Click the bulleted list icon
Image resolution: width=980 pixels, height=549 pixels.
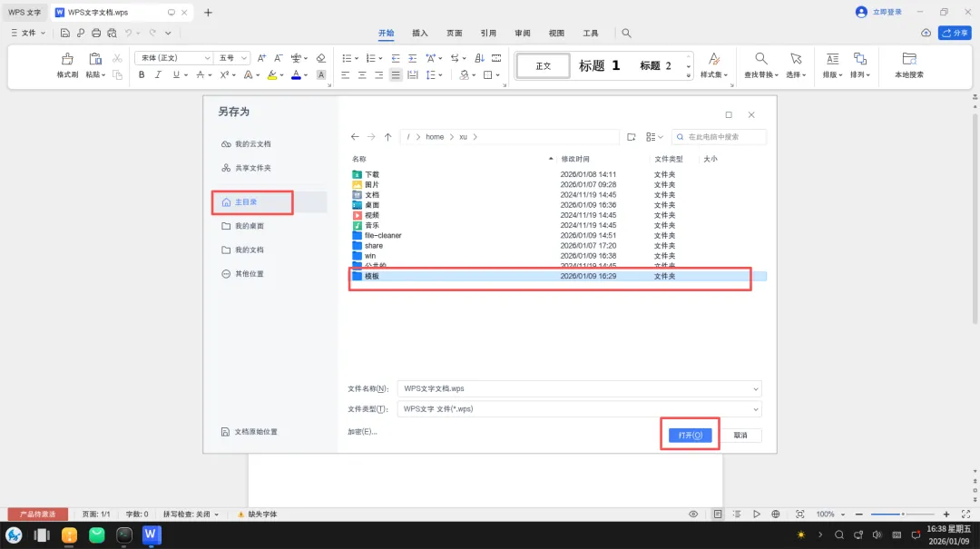coord(347,58)
